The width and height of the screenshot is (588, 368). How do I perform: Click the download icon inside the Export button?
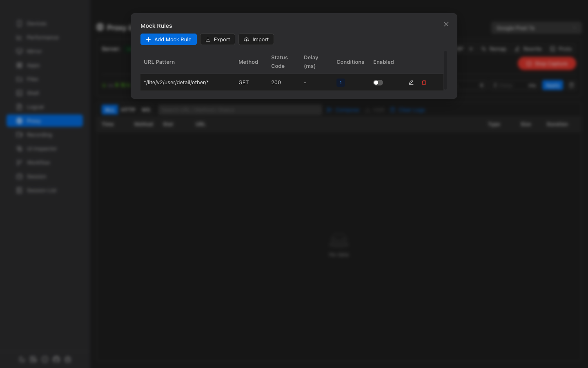(208, 39)
